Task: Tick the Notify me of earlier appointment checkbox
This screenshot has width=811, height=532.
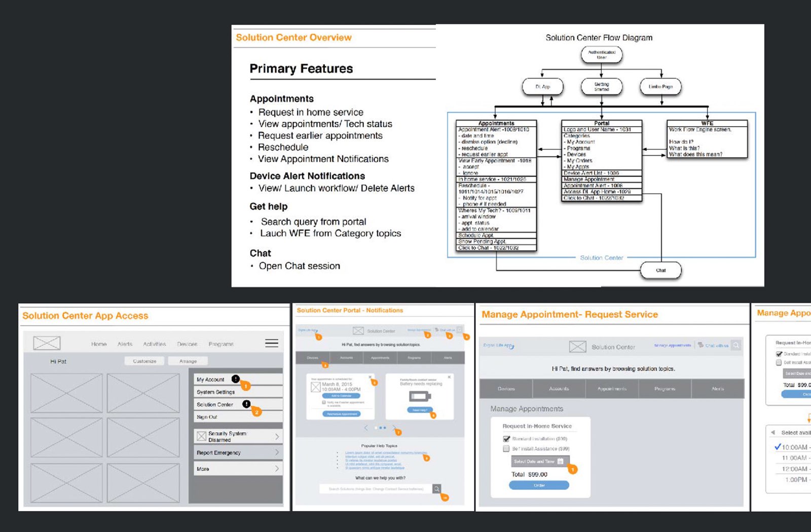Action: pos(323,402)
